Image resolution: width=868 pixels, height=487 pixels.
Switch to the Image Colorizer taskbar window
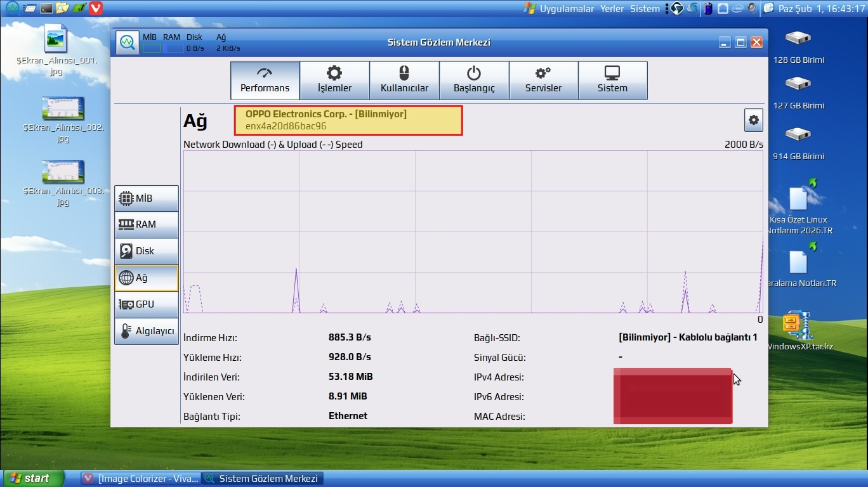click(141, 478)
